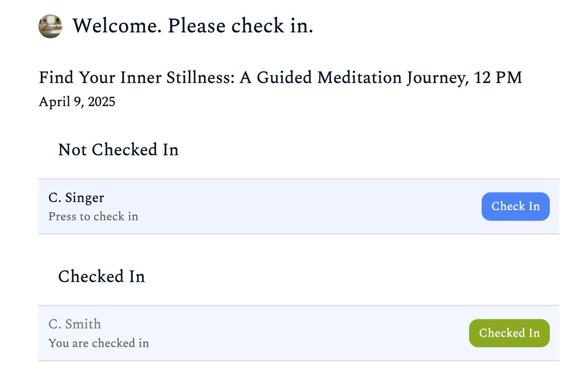Click the 'You are checked in' status text
The image size is (587, 392).
pos(98,343)
